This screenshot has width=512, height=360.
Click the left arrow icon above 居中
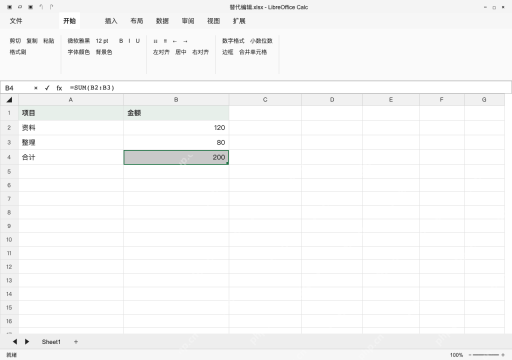tap(175, 41)
